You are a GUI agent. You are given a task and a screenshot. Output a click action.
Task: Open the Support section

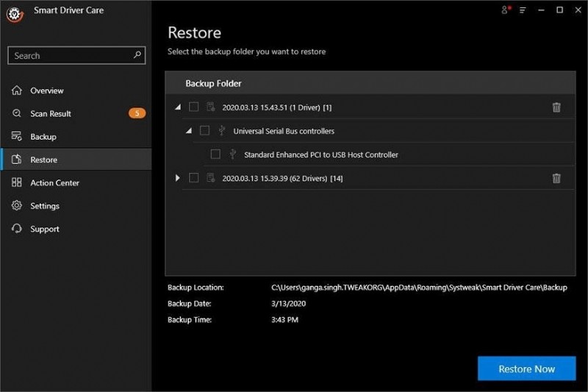click(76, 229)
